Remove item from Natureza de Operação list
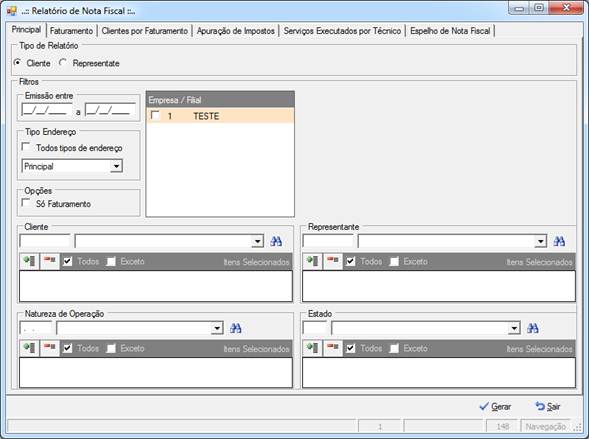Screen dimensions: 589x439 pyautogui.click(x=50, y=348)
